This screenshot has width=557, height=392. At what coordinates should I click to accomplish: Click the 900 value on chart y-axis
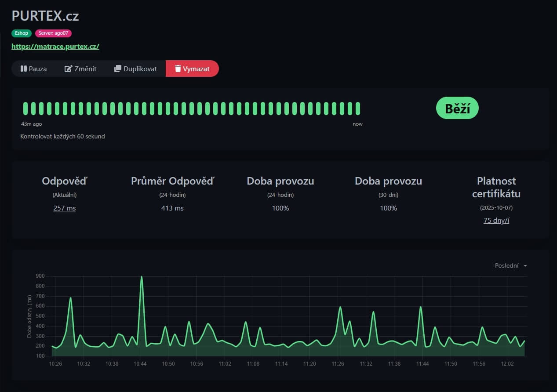point(40,276)
